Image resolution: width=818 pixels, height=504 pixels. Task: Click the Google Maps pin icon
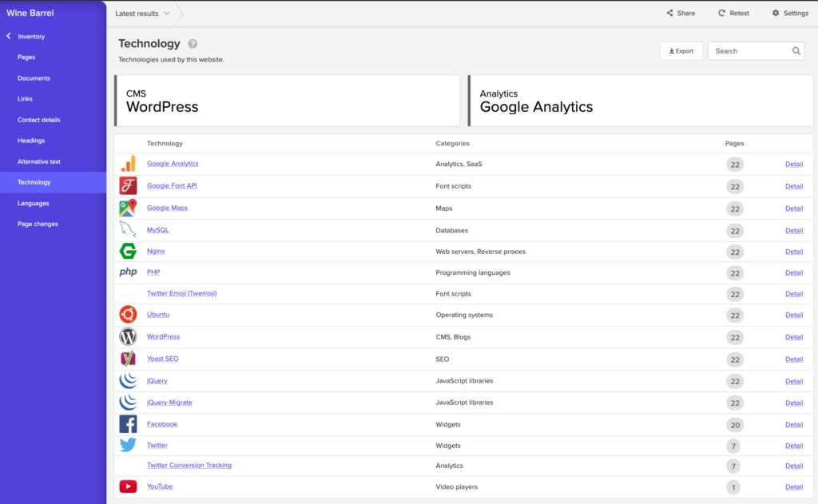tap(128, 208)
